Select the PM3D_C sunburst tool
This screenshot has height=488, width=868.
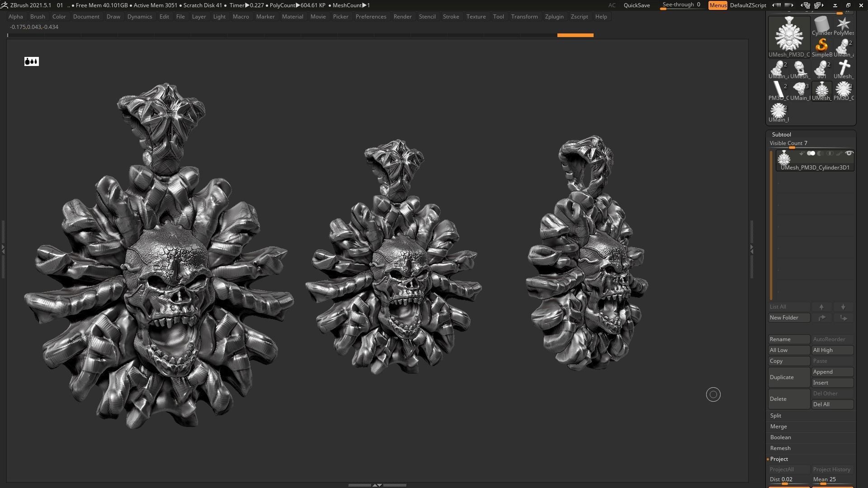[x=844, y=91]
